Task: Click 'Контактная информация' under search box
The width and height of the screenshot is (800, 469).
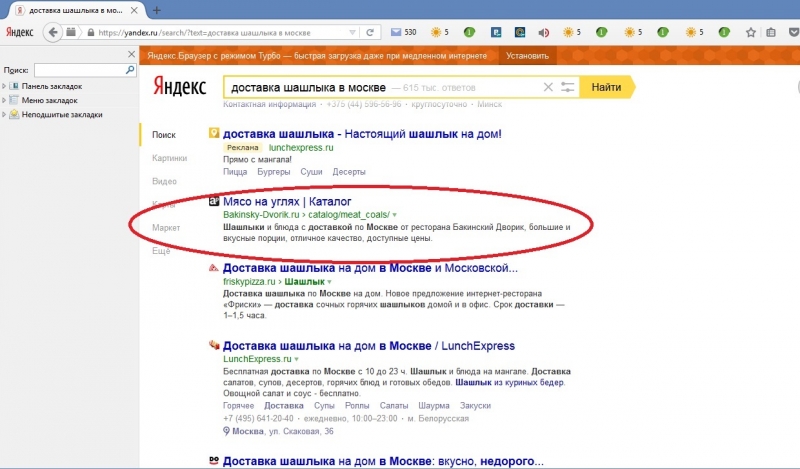Action: coord(269,104)
